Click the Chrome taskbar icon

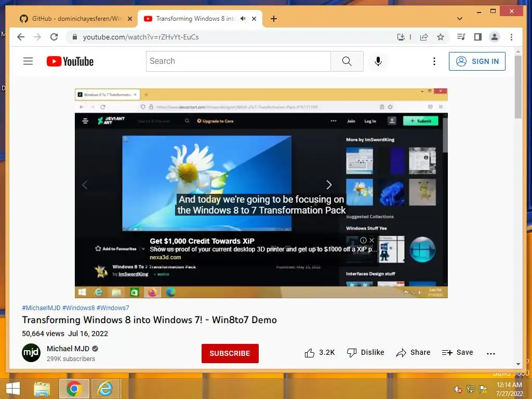tap(74, 389)
